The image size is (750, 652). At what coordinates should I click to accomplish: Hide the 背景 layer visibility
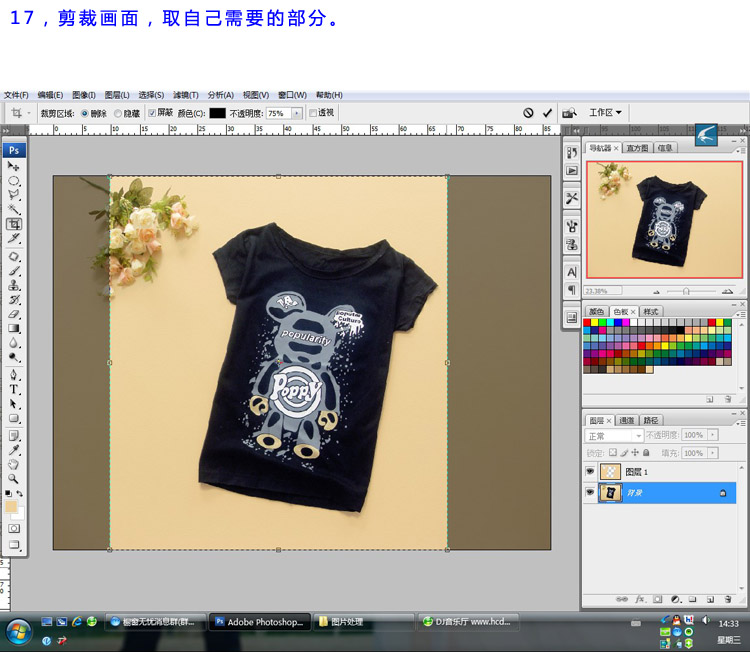coord(590,492)
